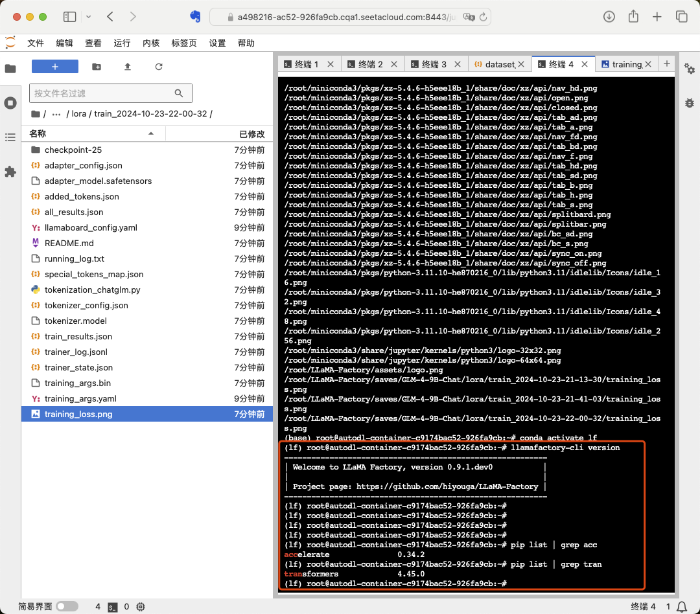Open the debugger bug icon
Screen dimensions: 700x614
point(690,103)
